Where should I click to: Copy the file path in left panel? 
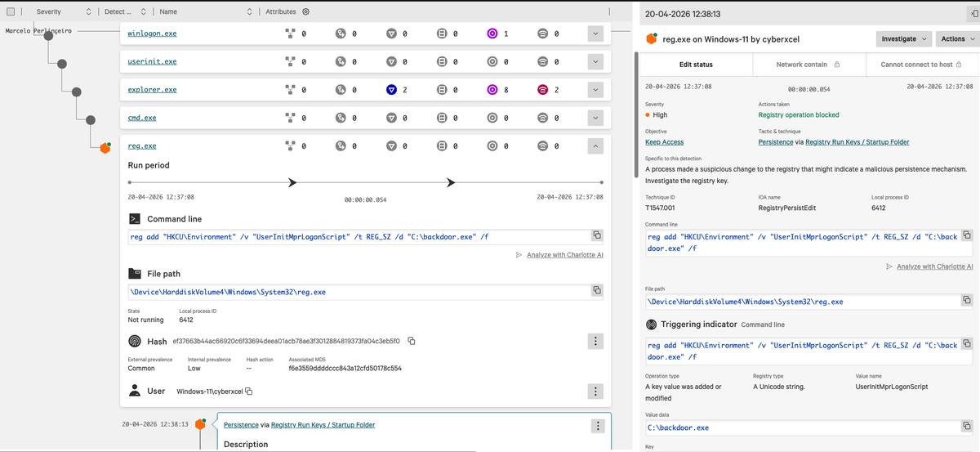pos(597,290)
